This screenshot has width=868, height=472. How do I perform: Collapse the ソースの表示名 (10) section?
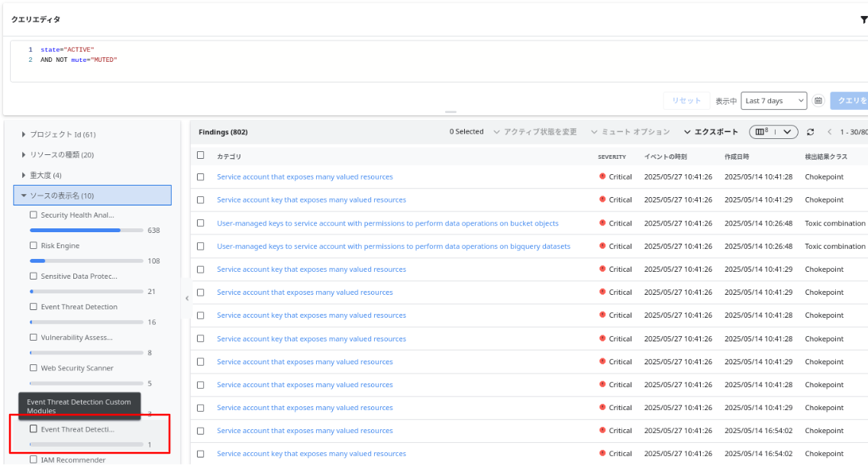[x=92, y=195]
